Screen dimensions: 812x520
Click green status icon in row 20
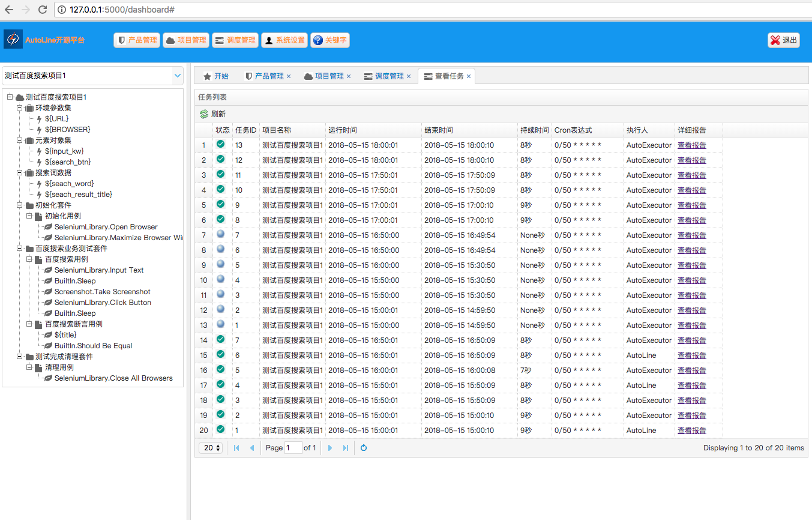point(220,429)
